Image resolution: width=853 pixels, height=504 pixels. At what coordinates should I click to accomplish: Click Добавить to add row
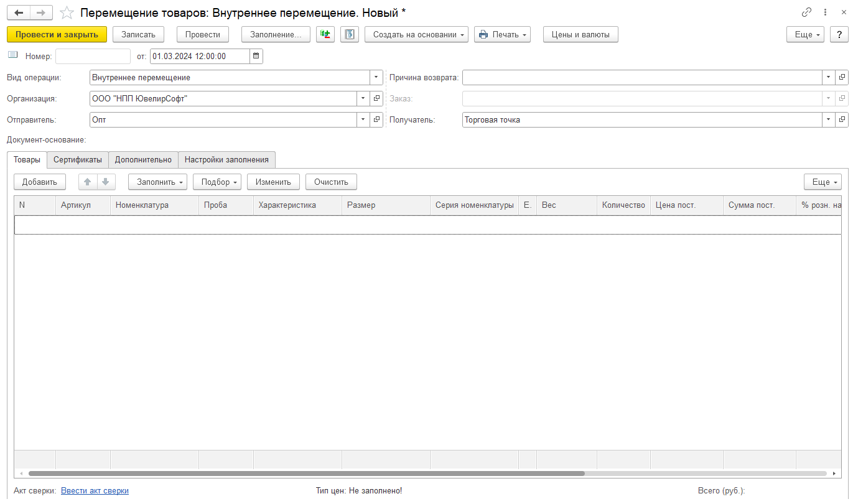(x=40, y=182)
